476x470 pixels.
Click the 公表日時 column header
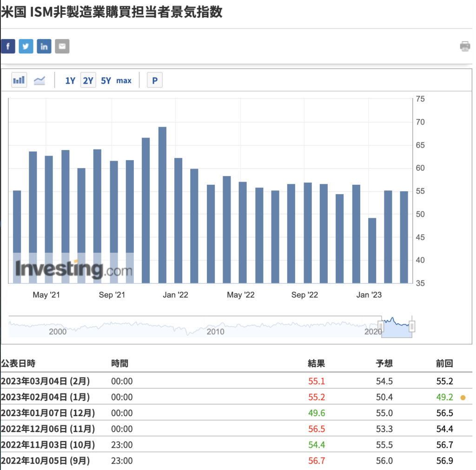18,363
